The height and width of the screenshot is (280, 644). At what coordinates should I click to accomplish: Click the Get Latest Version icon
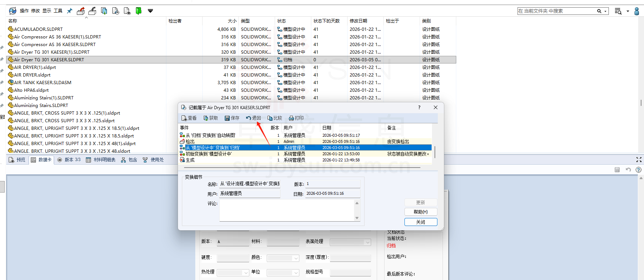click(x=104, y=11)
